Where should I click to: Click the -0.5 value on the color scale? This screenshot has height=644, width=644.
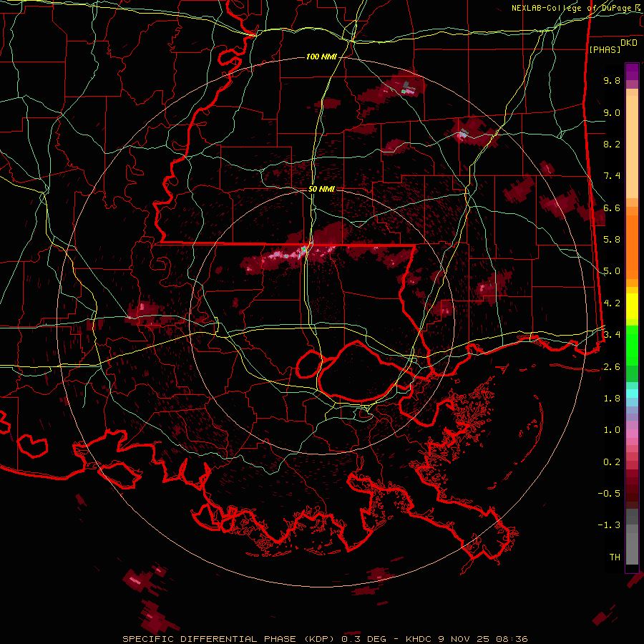coord(609,493)
